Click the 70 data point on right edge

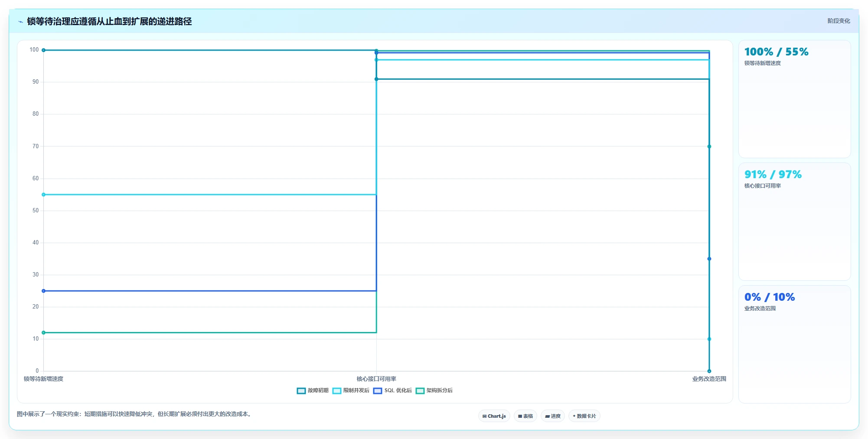point(709,146)
